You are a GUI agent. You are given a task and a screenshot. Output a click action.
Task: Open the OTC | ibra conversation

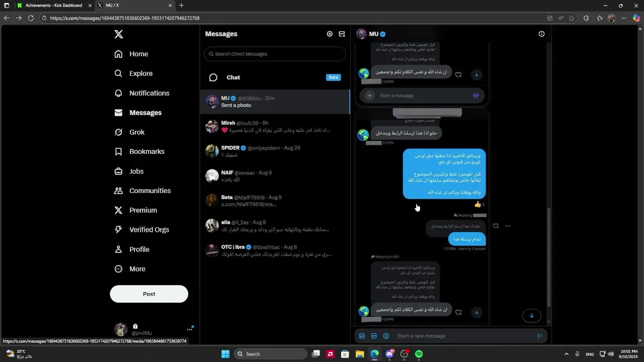[275, 250]
